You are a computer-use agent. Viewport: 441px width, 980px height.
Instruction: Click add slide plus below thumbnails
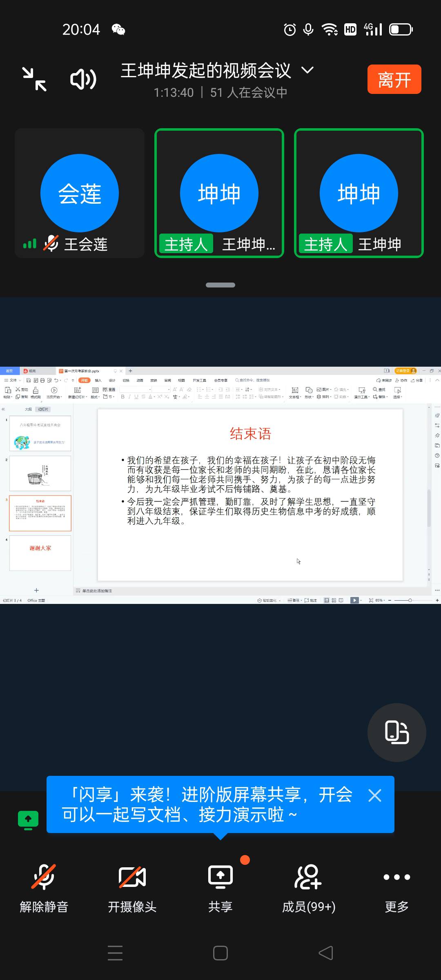[36, 590]
